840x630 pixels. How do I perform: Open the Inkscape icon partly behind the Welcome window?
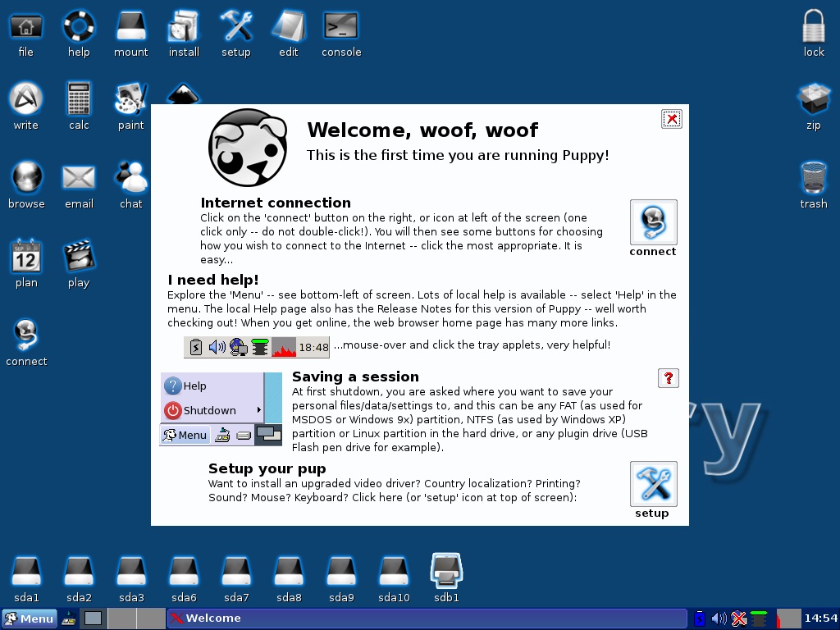click(184, 94)
